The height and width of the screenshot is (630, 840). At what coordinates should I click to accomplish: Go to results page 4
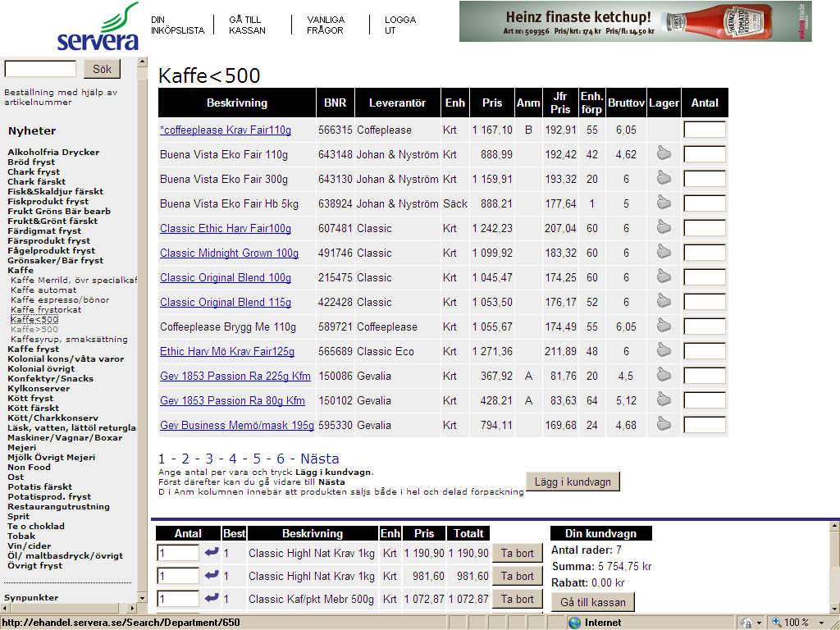pyautogui.click(x=232, y=459)
